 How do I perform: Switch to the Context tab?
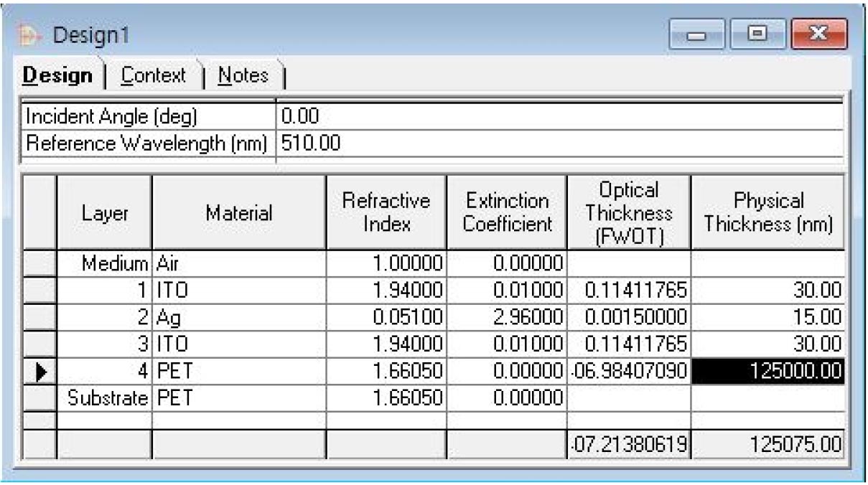pyautogui.click(x=152, y=75)
